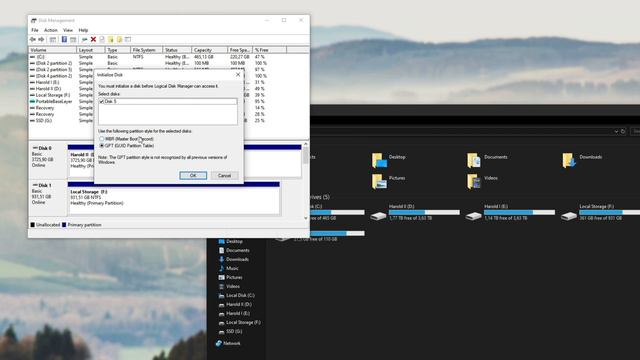Open the Action menu in Disk Management

(x=51, y=30)
